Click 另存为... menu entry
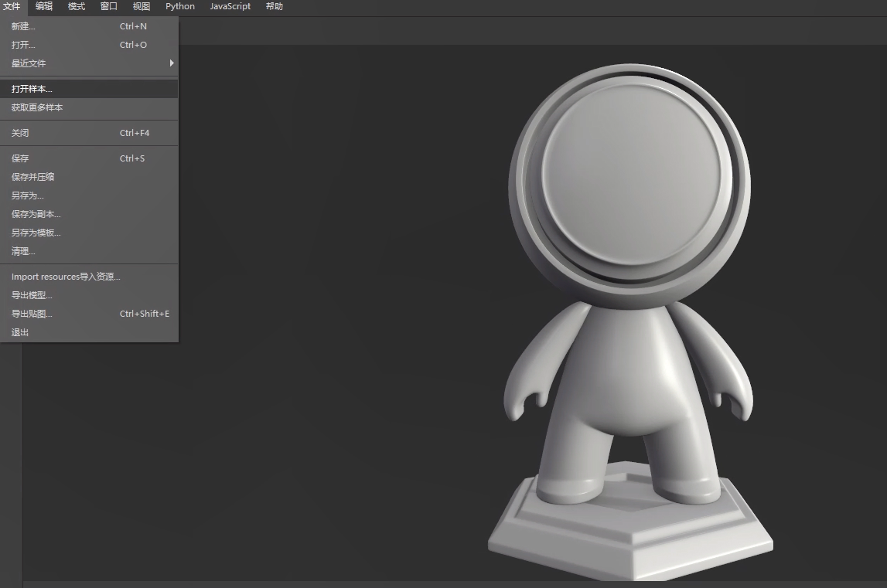The height and width of the screenshot is (588, 887). click(27, 195)
